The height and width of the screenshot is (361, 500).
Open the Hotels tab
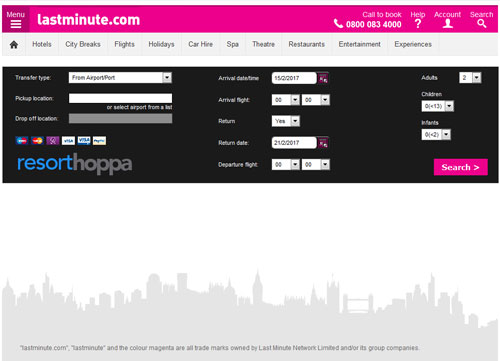click(42, 44)
